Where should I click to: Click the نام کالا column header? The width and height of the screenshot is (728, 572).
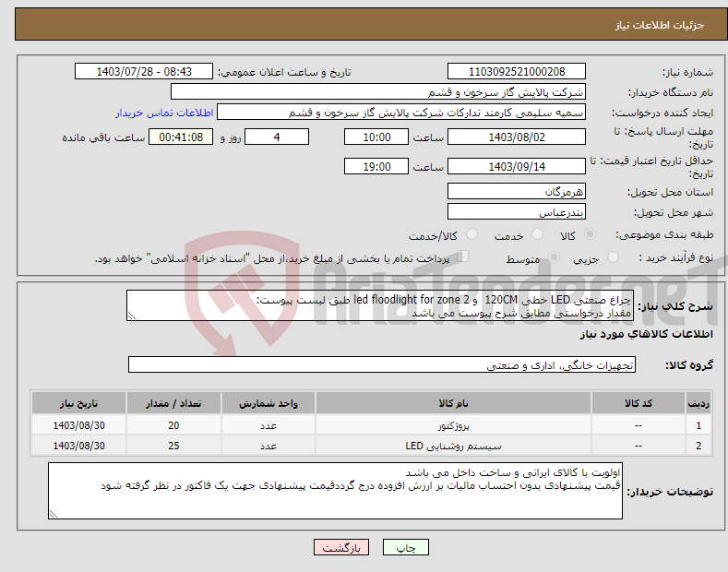tap(453, 403)
